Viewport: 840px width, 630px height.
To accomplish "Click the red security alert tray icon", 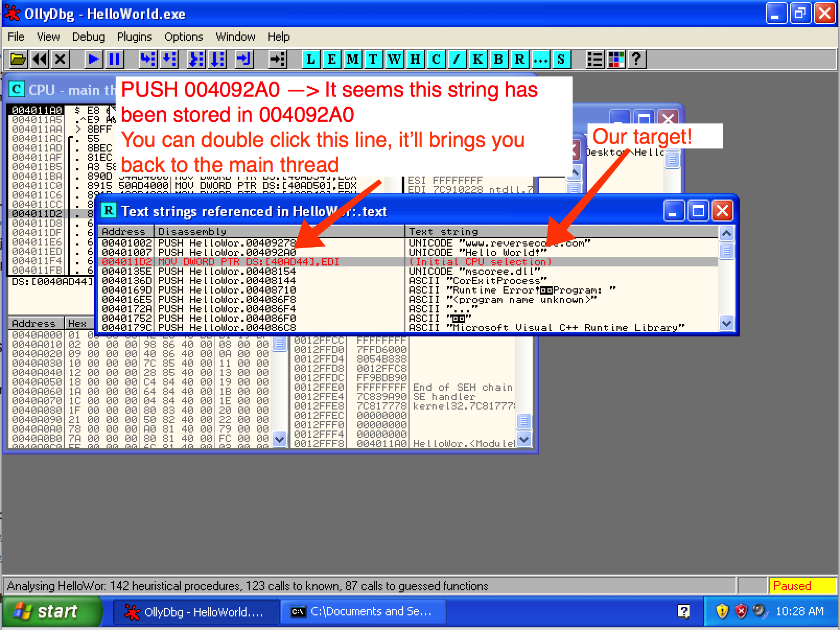I will 741,611.
